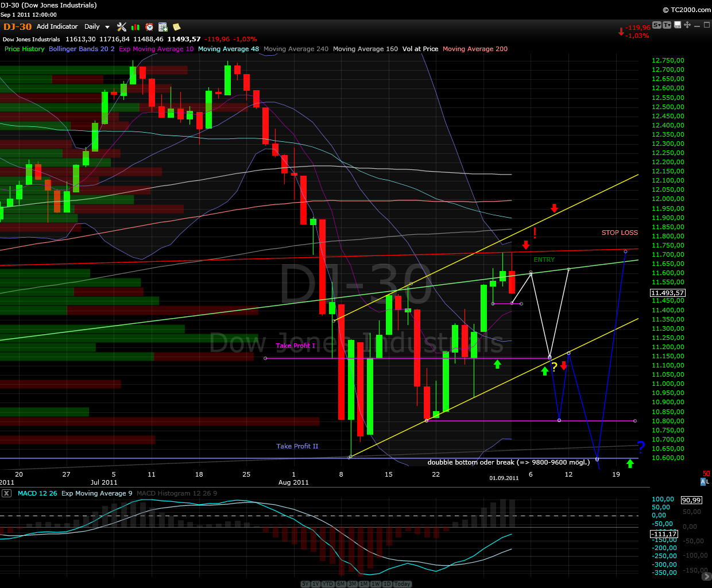
Task: Open the alarm clock alert icon
Action: 149,27
